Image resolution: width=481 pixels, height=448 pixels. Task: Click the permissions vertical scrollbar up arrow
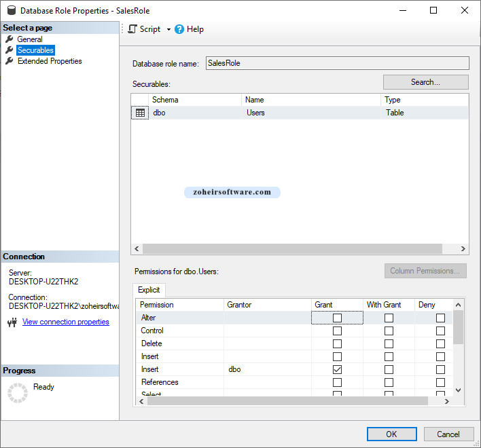pyautogui.click(x=459, y=305)
